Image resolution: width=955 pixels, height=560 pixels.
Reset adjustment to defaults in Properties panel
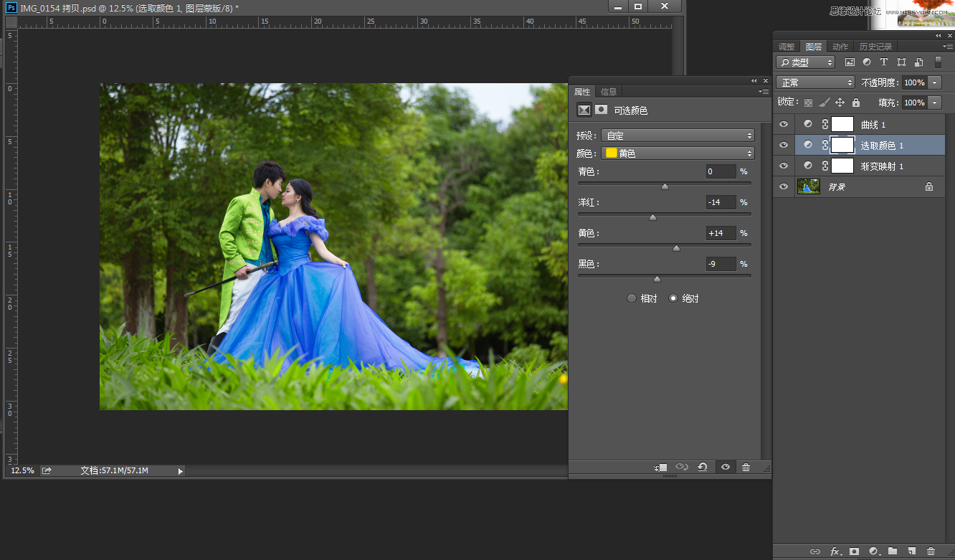tap(703, 468)
